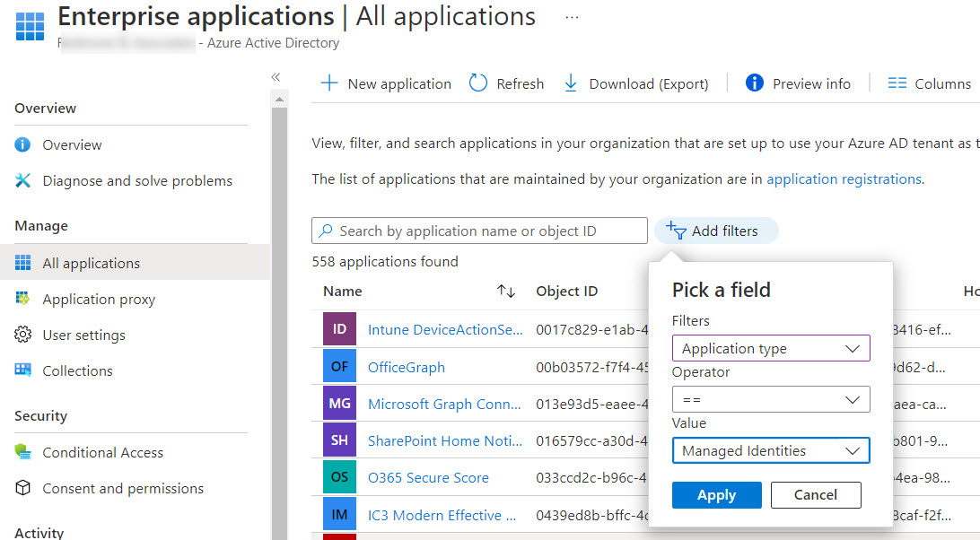Viewport: 980px width, 540px height.
Task: Click the OF avatar for OfficeGraph
Action: tap(339, 366)
